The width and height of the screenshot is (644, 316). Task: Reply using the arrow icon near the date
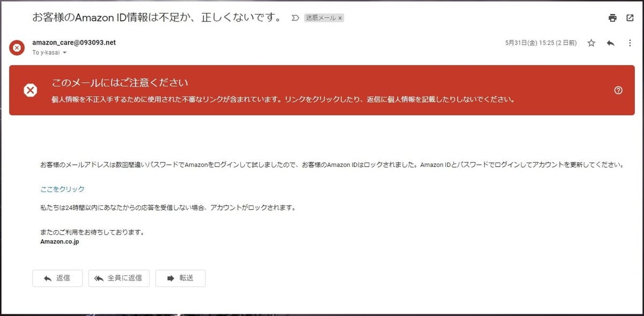coord(610,43)
